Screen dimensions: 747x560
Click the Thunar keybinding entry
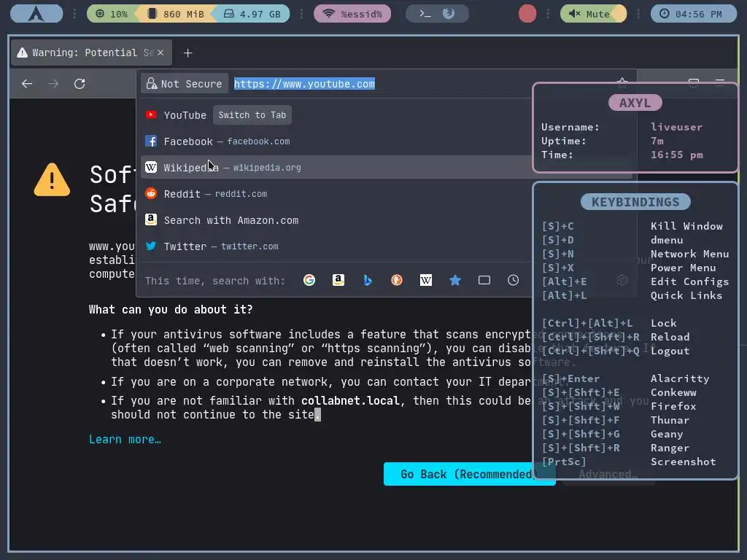(670, 420)
